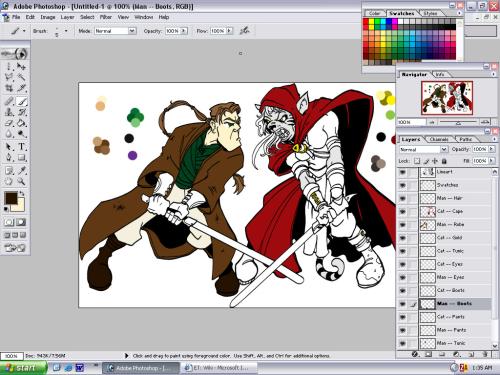Toggle visibility of Man -- Hair layer

click(403, 198)
